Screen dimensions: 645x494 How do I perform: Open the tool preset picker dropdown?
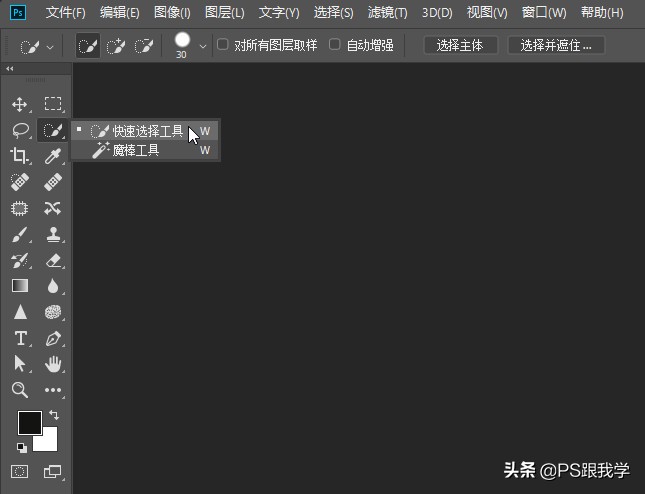tap(50, 47)
